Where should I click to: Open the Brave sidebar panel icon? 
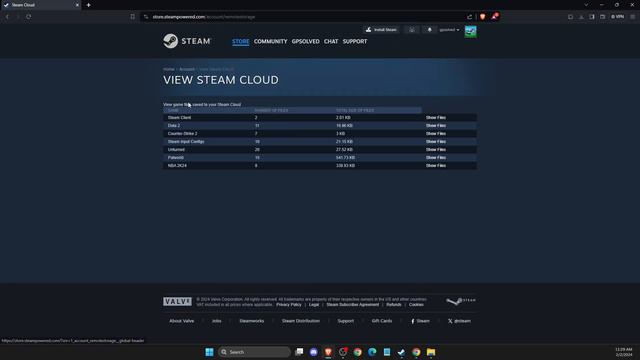[x=592, y=17]
